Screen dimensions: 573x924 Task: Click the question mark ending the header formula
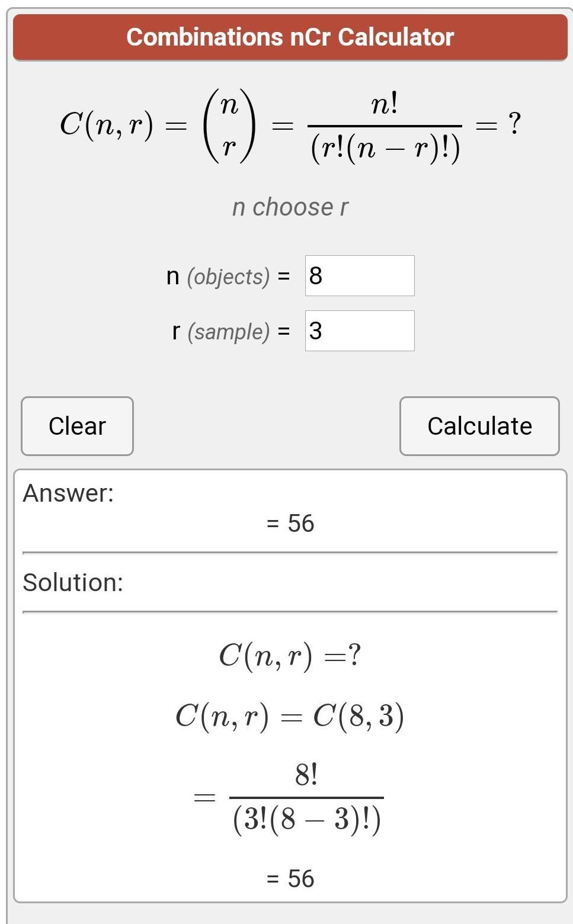click(515, 124)
